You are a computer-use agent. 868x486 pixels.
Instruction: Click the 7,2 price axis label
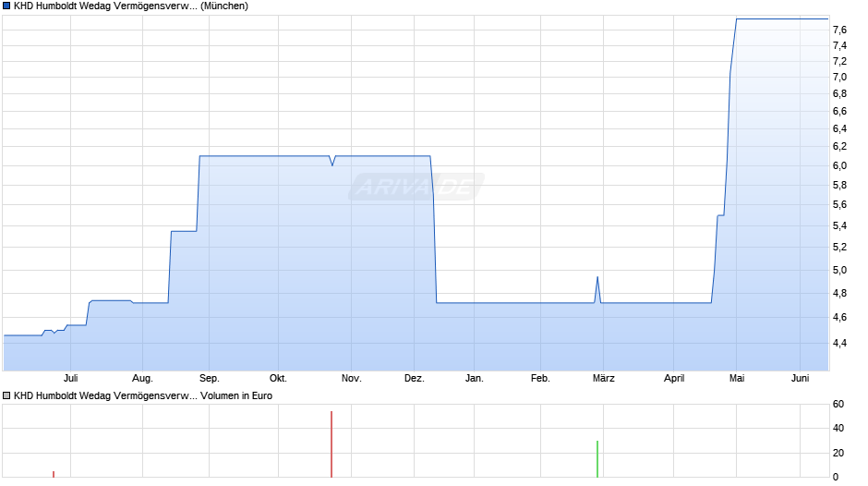(x=839, y=61)
